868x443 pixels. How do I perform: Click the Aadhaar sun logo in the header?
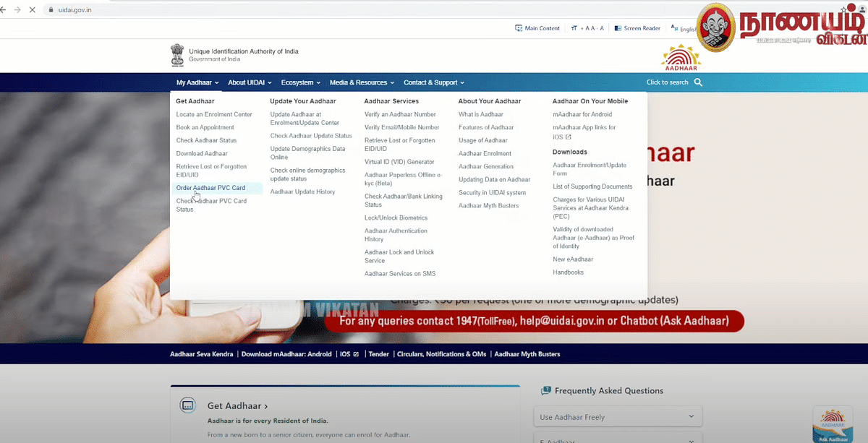[681, 58]
